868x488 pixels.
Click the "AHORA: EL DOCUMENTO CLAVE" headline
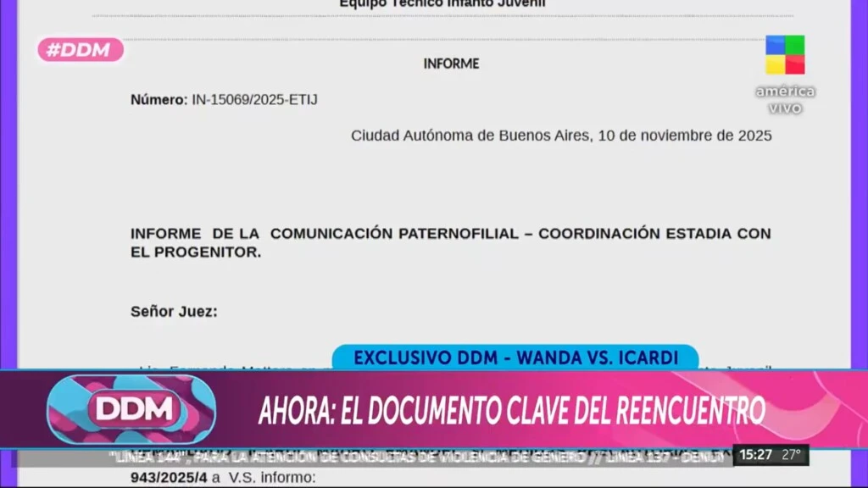point(511,411)
